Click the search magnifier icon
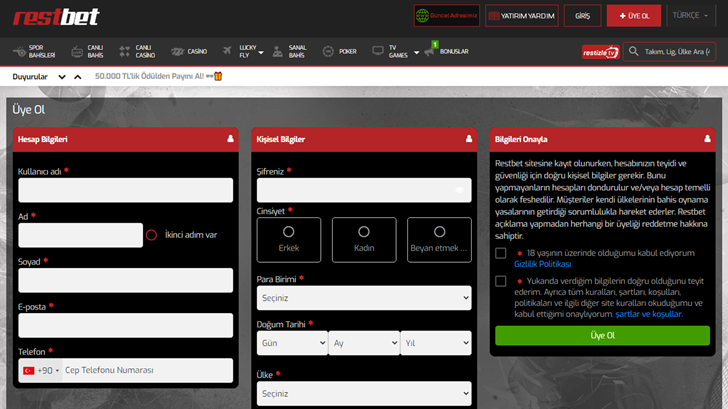The image size is (728, 409). tap(633, 52)
